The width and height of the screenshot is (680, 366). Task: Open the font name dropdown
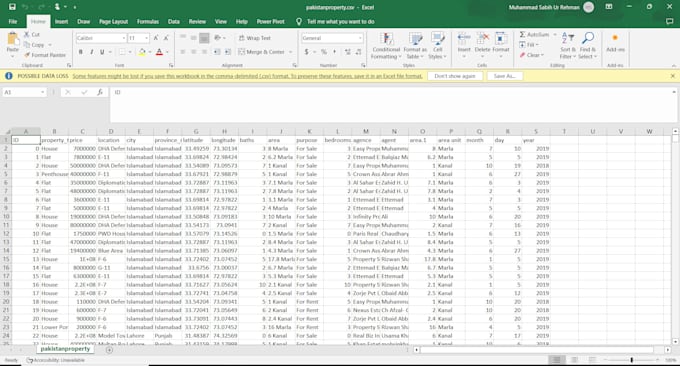(x=124, y=38)
